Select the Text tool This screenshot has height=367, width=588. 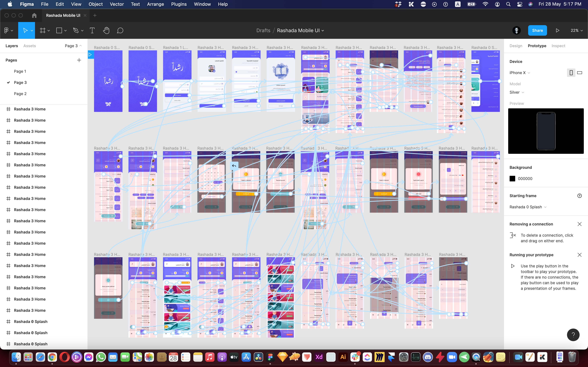92,30
